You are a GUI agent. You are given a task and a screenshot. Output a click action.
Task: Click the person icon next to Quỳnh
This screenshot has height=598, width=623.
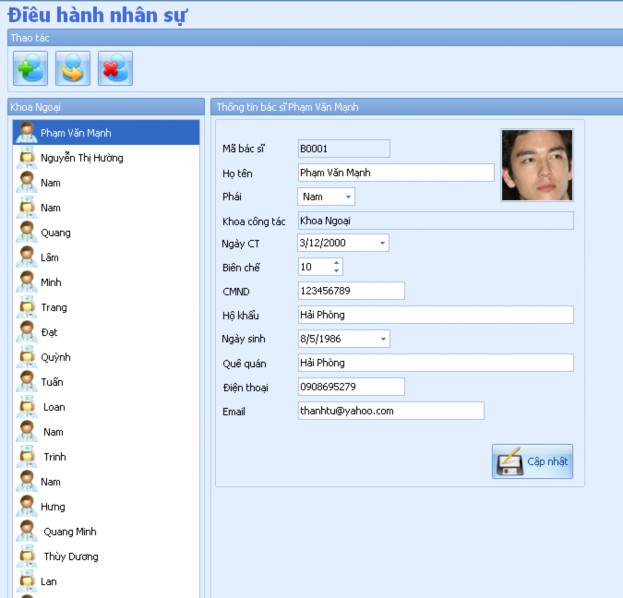27,357
